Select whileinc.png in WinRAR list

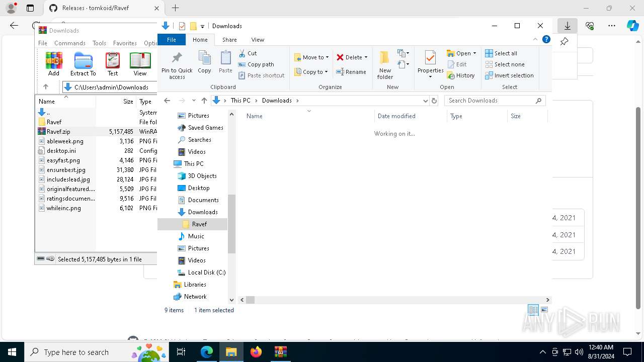click(97, 208)
